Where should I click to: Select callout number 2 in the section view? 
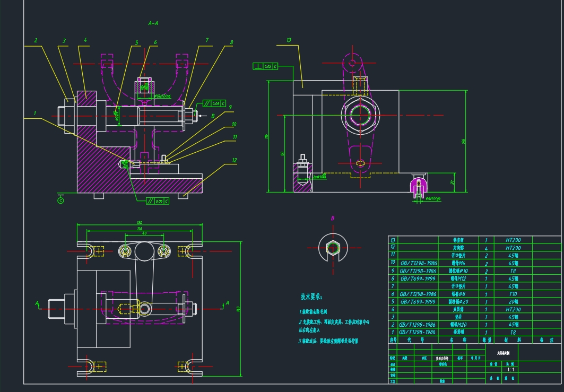pos(36,41)
